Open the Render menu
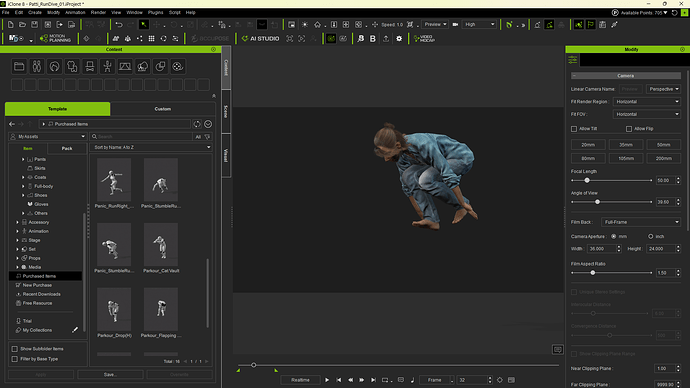The image size is (690, 388). [x=98, y=12]
